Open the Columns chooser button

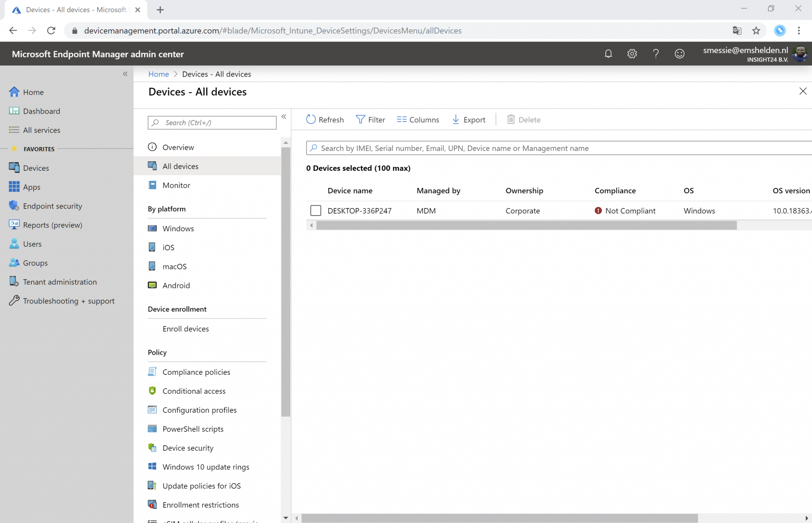(x=418, y=120)
